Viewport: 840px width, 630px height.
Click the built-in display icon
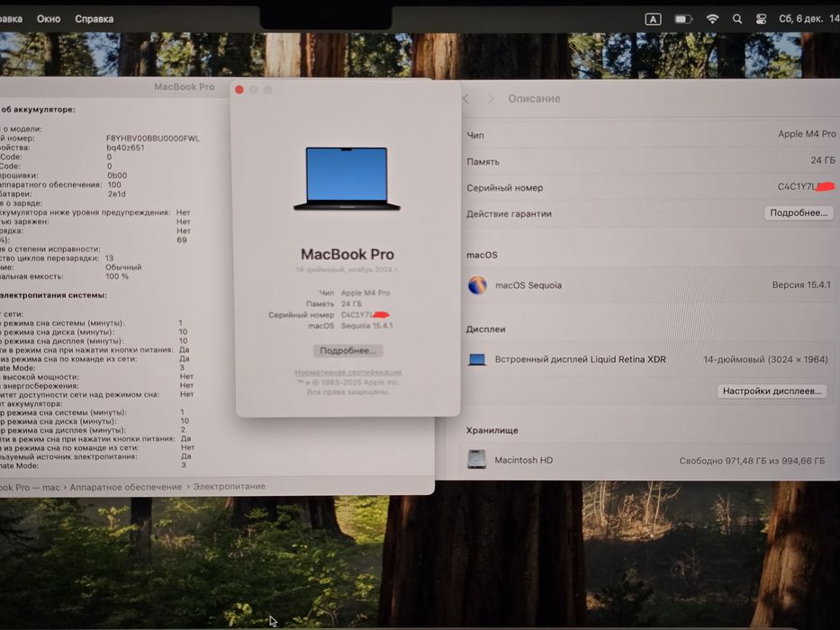point(477,359)
